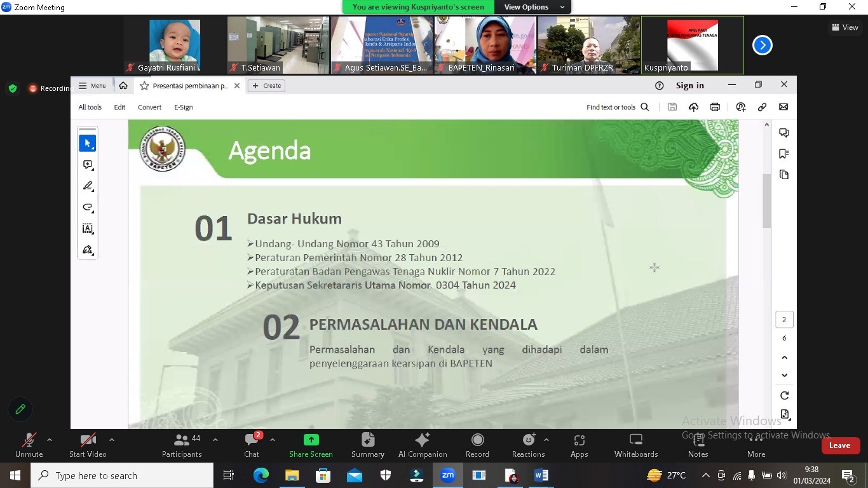
Task: Open the page thumbnails icon on right rail
Action: [784, 175]
